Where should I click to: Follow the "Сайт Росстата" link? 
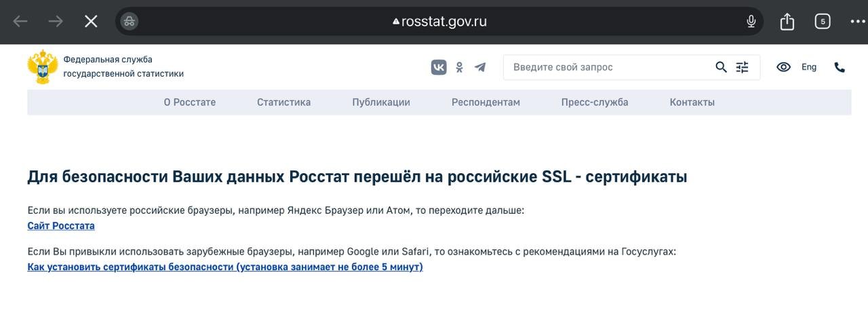(x=61, y=226)
